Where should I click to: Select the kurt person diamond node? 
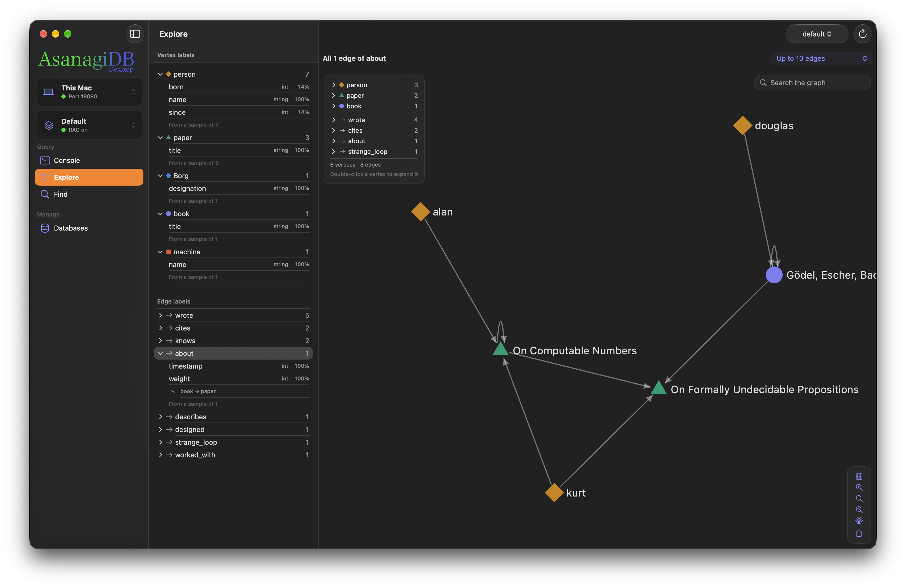(x=554, y=493)
